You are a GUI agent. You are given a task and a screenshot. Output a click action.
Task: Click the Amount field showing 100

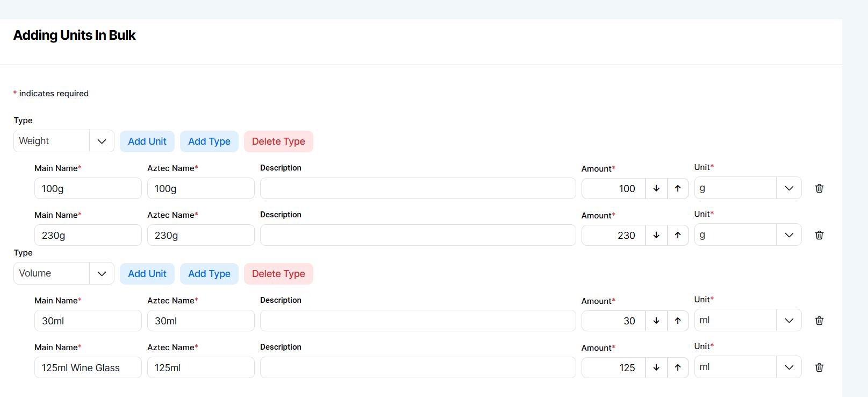point(613,188)
